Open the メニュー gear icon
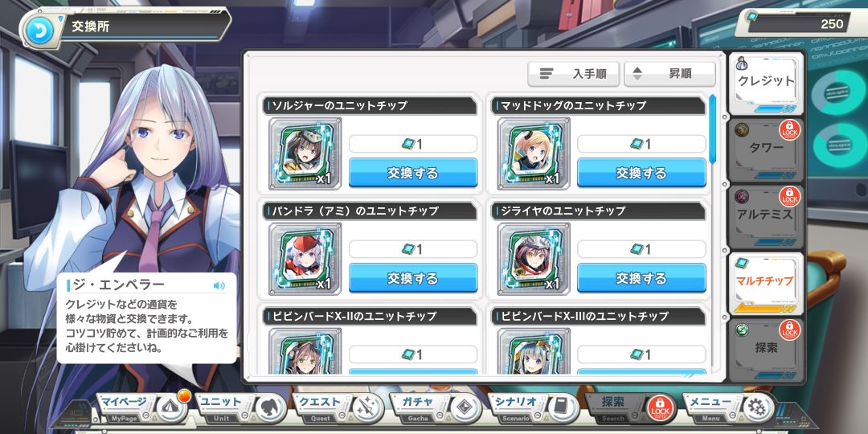868x434 pixels. (757, 408)
